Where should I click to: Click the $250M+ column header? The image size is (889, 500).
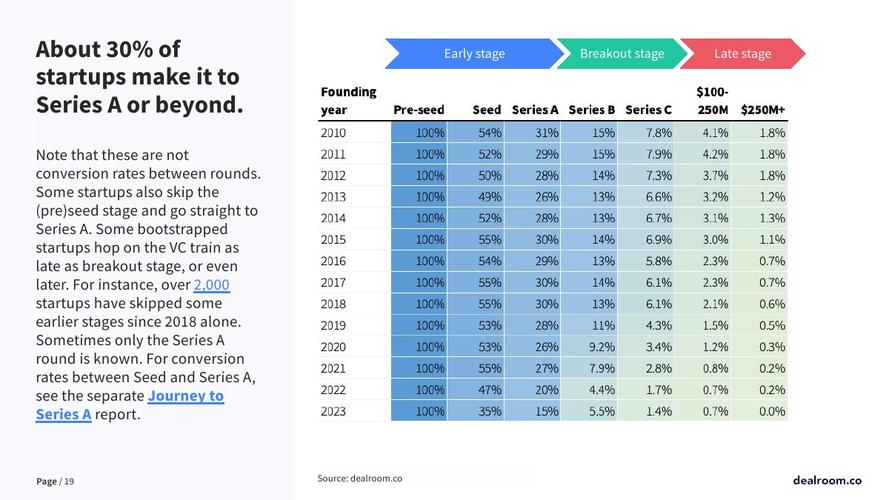tap(763, 110)
